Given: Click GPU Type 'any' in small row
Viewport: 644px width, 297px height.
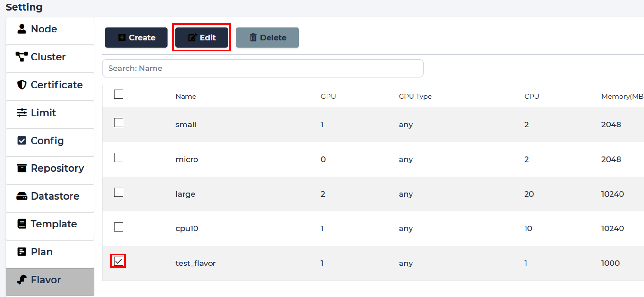Looking at the screenshot, I should 406,125.
